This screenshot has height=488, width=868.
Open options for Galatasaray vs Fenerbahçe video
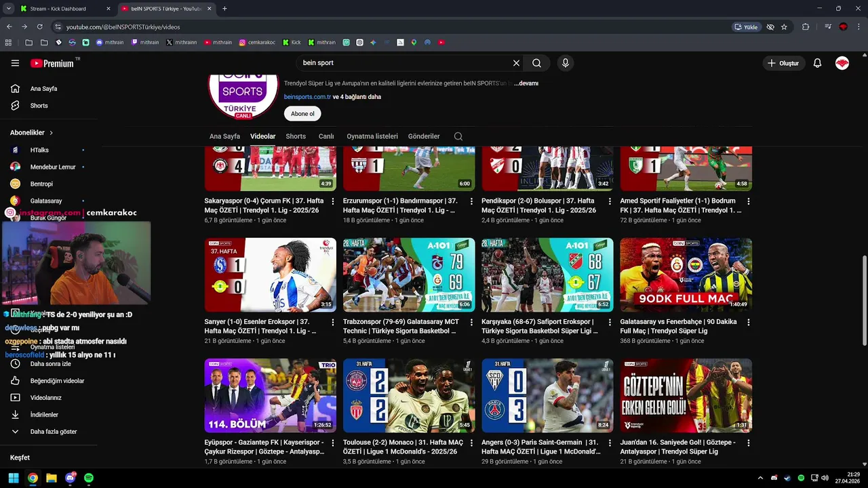(x=749, y=323)
